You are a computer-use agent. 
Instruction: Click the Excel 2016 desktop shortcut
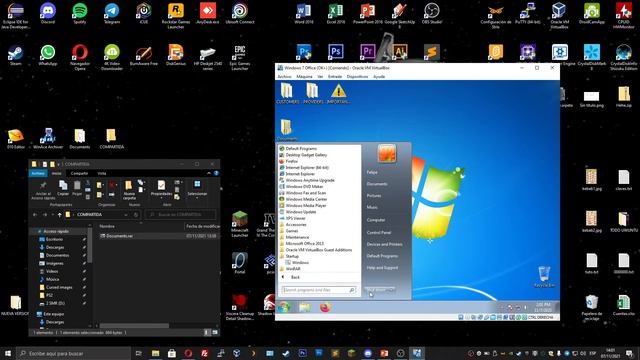336,13
